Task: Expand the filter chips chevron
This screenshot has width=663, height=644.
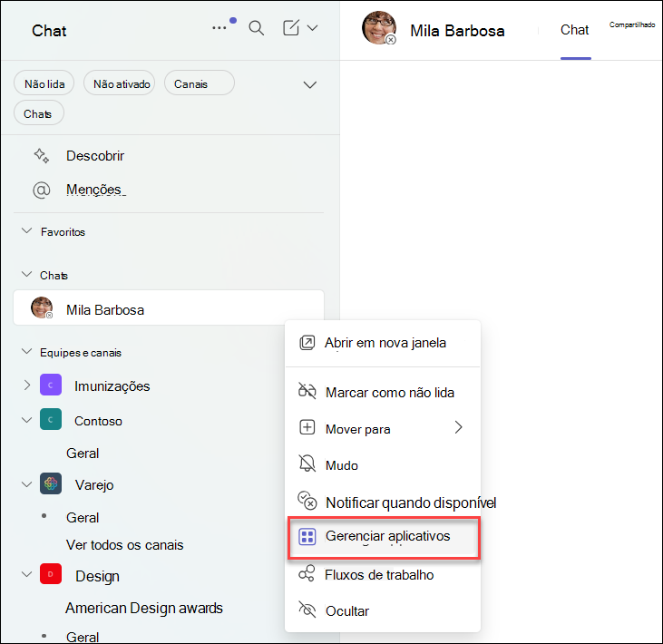Action: (310, 84)
